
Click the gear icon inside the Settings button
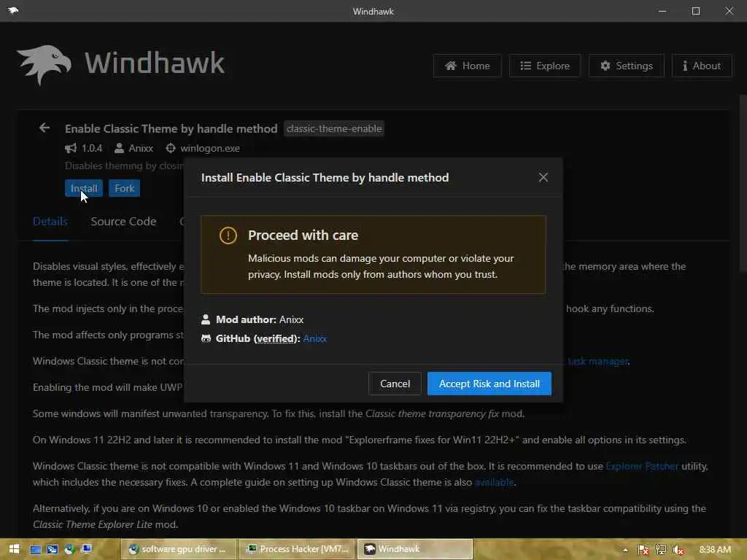coord(605,66)
